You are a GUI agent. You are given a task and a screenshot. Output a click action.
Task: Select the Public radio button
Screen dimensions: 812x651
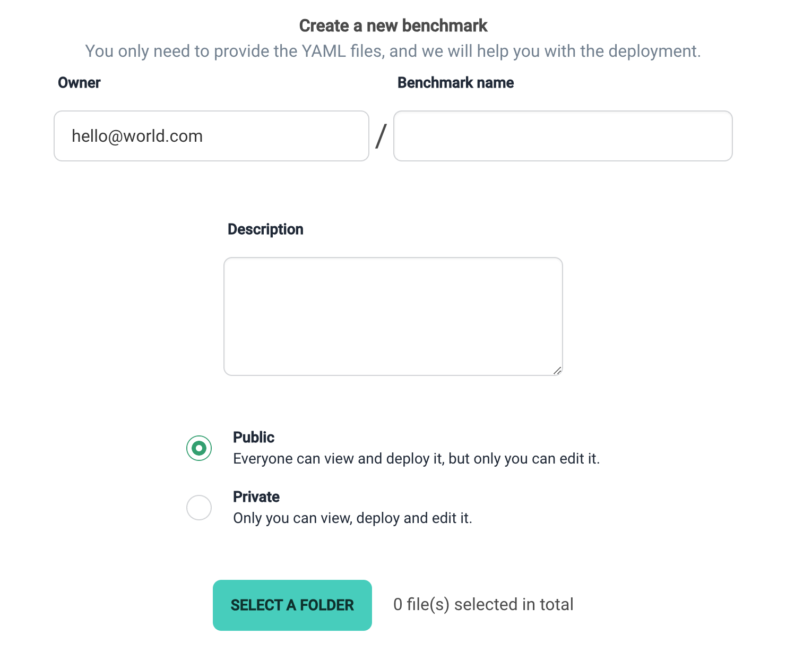pos(199,448)
